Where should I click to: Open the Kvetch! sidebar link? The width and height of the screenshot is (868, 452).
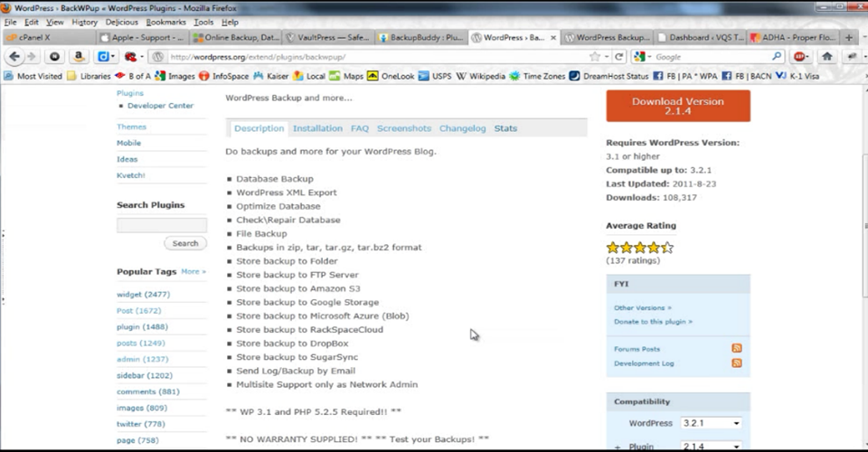coord(130,175)
